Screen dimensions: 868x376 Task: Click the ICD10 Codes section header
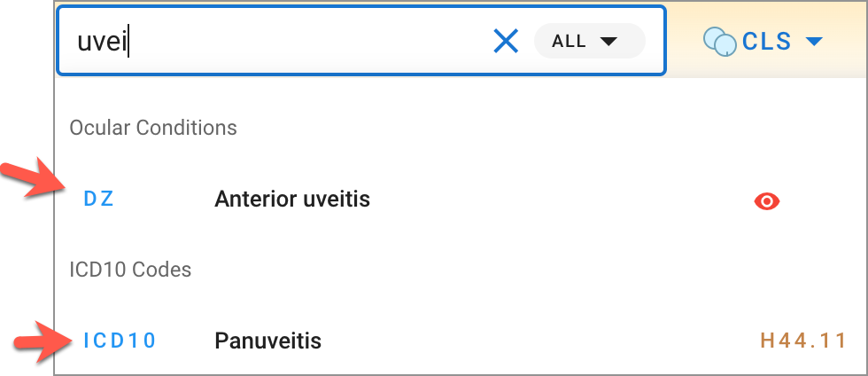[130, 269]
